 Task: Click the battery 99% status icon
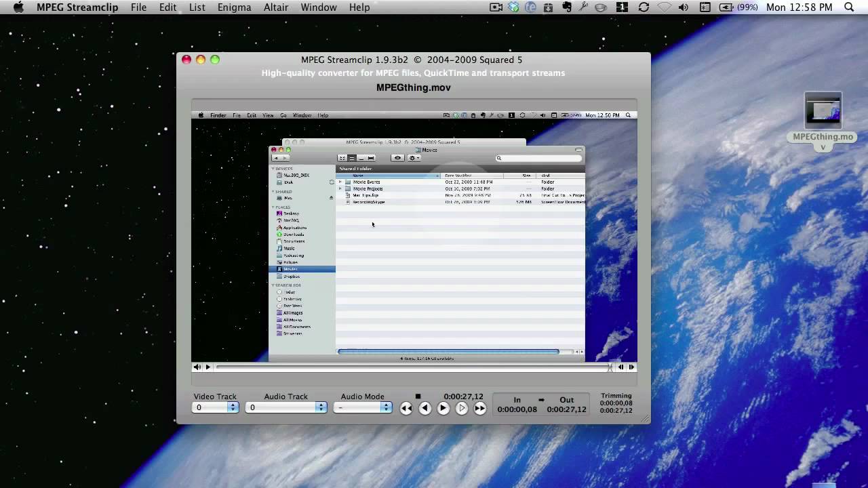point(738,7)
